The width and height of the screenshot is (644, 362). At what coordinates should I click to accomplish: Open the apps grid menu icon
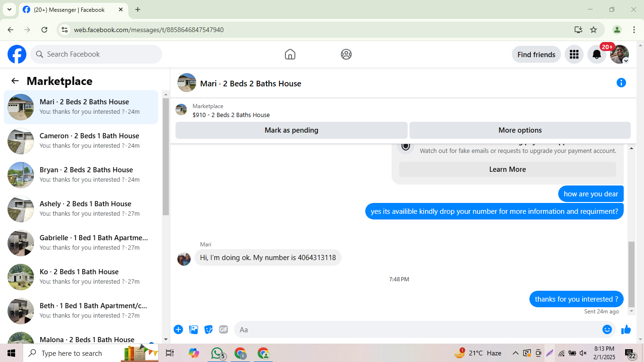574,54
